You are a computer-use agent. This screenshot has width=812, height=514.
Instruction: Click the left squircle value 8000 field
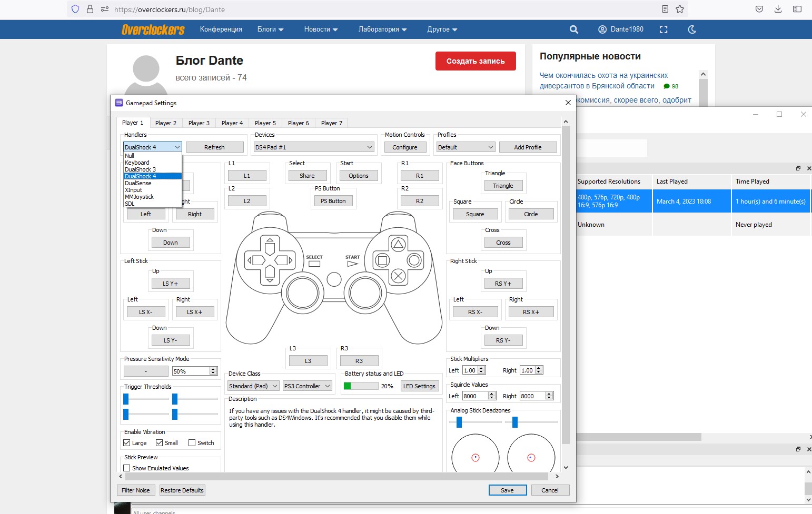(479, 396)
